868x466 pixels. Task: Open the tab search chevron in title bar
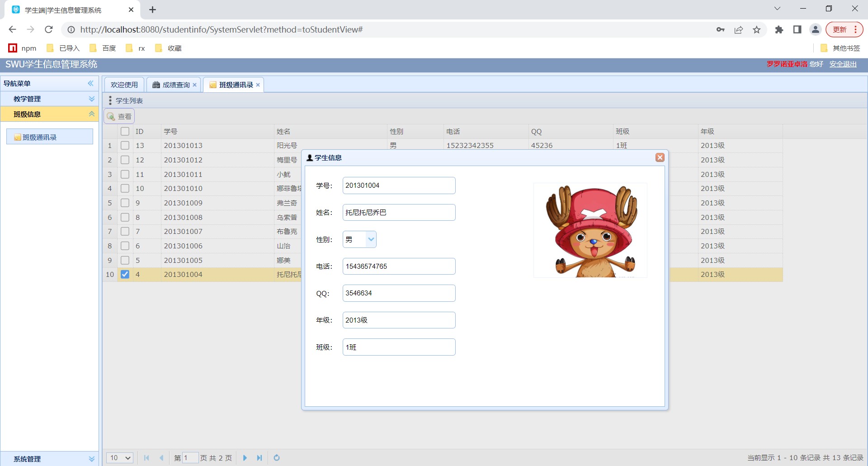(x=777, y=9)
